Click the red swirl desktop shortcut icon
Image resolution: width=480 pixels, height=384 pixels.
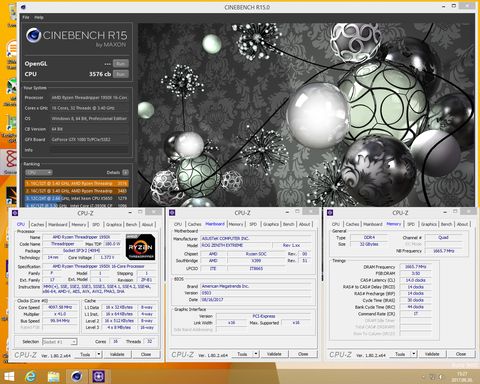point(11,159)
